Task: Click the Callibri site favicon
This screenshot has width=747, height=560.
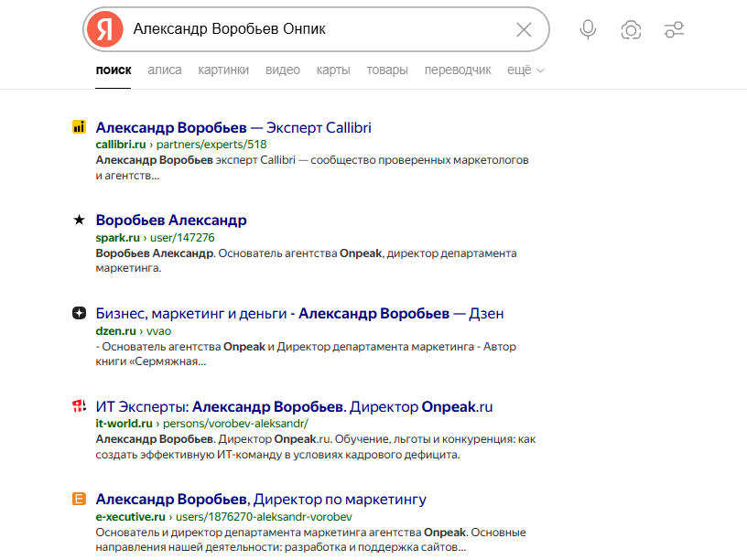Action: (x=79, y=127)
